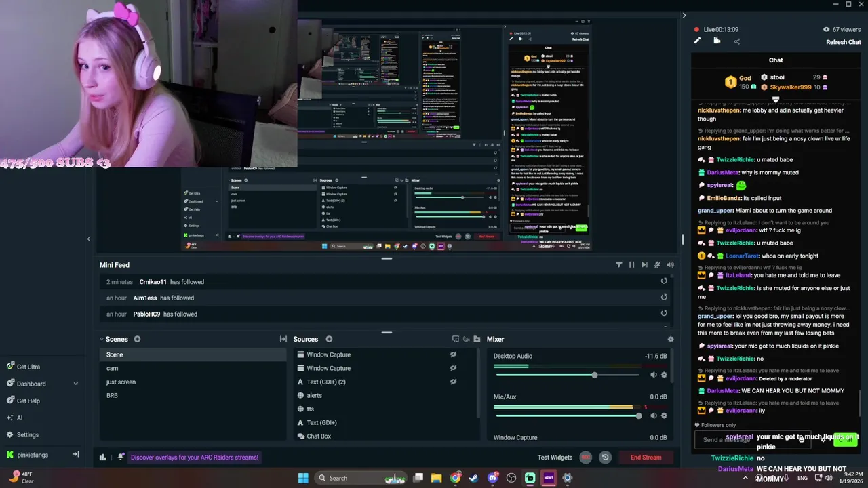Click the share stream icon
The image size is (868, 488).
click(736, 41)
